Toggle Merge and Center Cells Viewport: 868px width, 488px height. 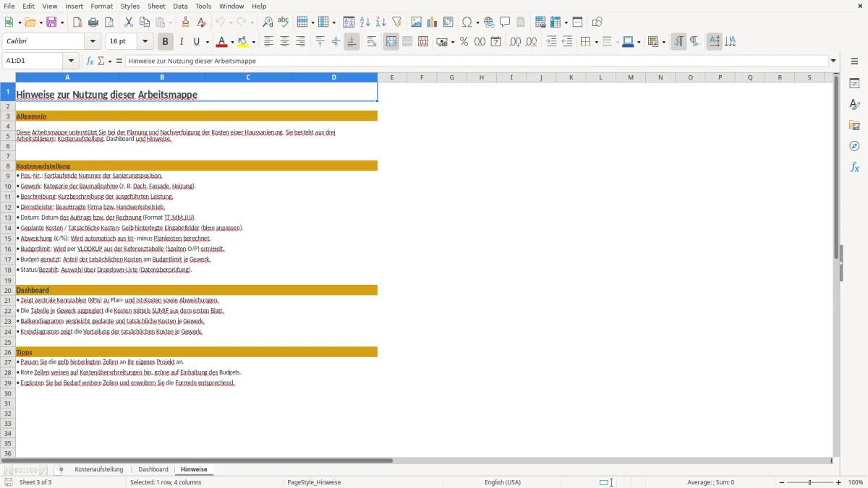[391, 42]
